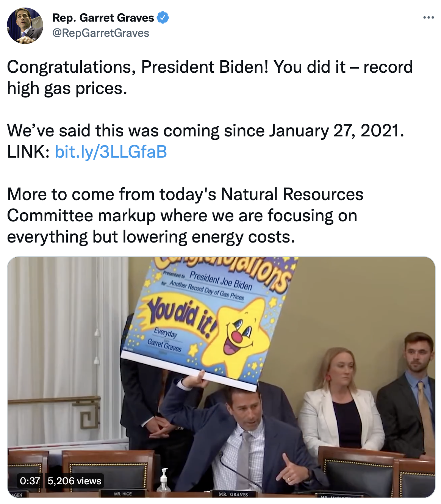
Task: Select the tweet text about record high gas prices
Action: coord(210,78)
